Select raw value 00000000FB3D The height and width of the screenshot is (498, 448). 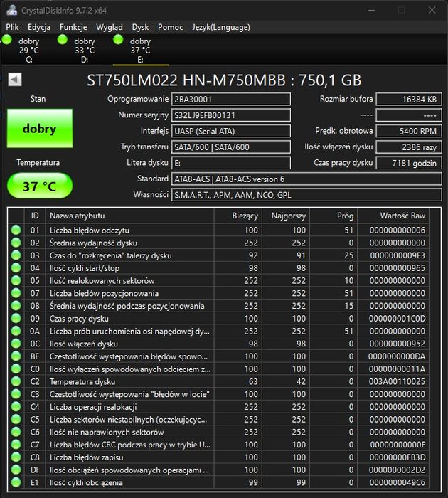click(x=398, y=457)
